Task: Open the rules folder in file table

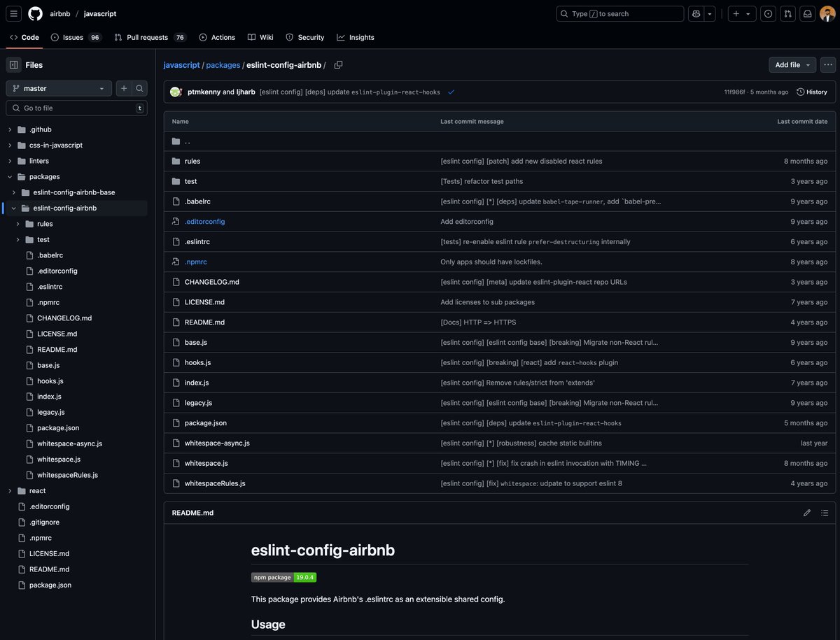Action: pos(192,161)
